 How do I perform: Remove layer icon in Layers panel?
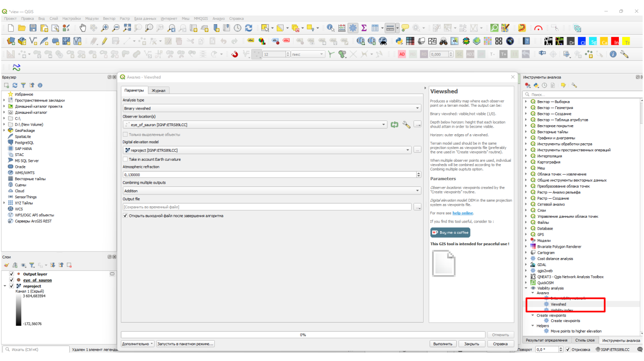(69, 265)
